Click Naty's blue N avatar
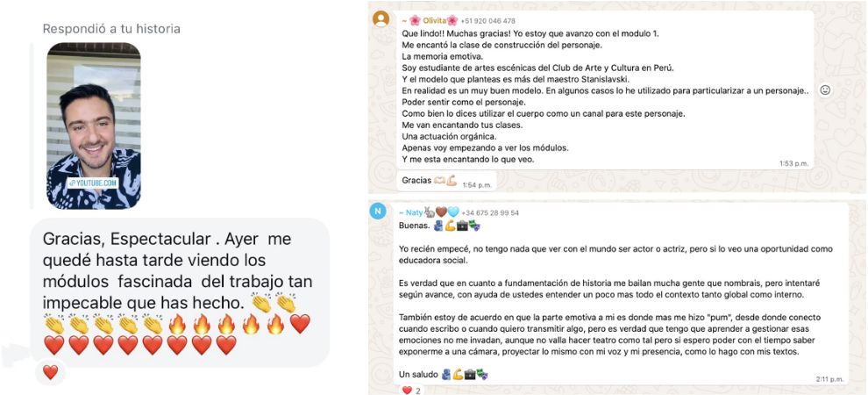 pyautogui.click(x=378, y=212)
